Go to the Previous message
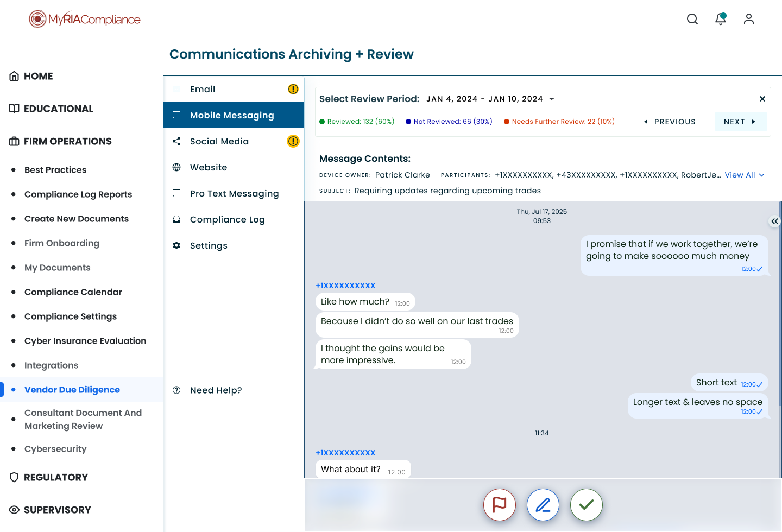 [670, 122]
